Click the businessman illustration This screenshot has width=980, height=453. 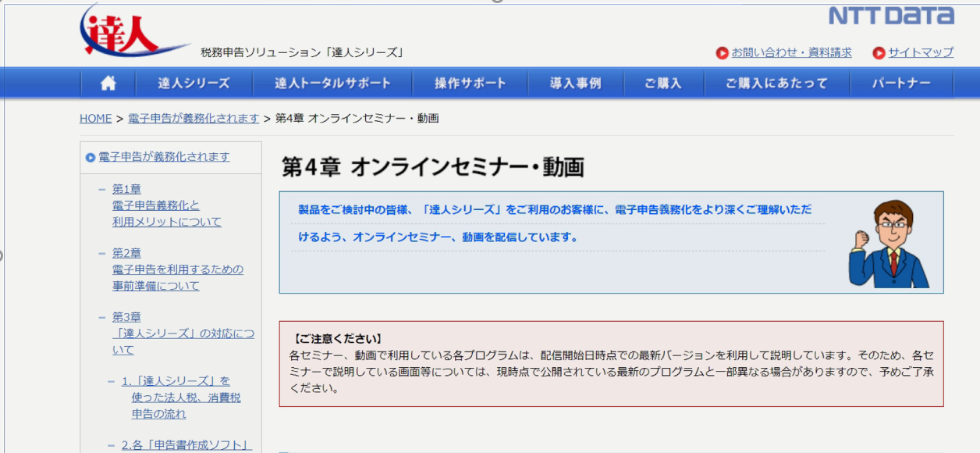(x=889, y=244)
